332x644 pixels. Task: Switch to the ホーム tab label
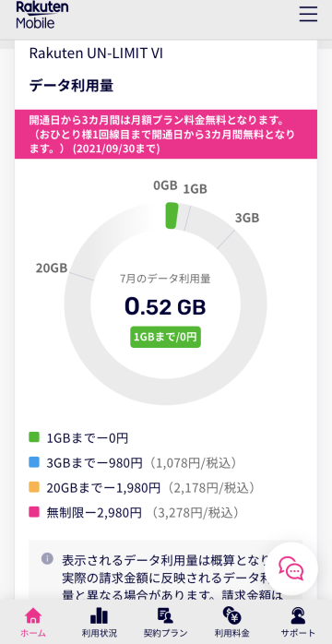33,633
